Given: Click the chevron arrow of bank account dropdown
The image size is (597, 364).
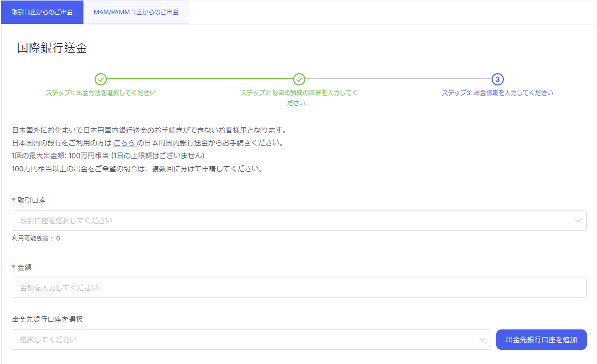Looking at the screenshot, I should pyautogui.click(x=482, y=340).
